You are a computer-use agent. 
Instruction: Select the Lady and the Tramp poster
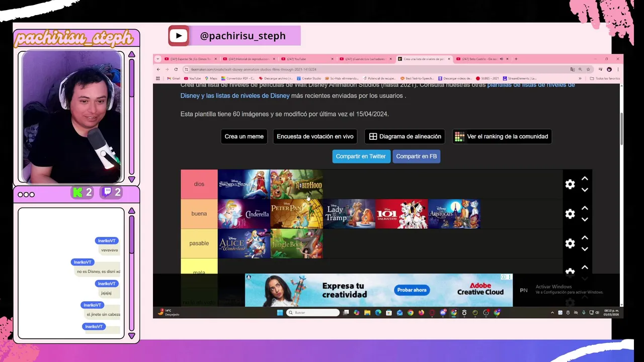[x=349, y=214]
